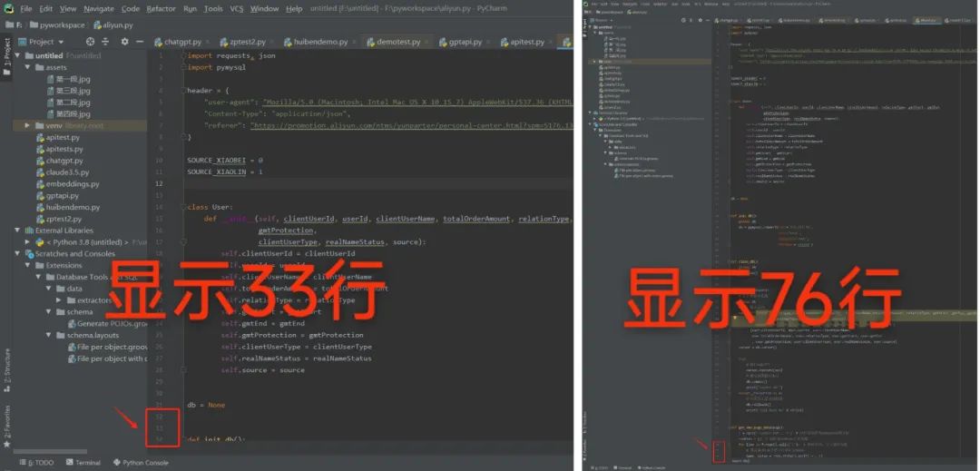The image size is (980, 471).
Task: Click the F: drive icon in left breadcrumb
Action: pyautogui.click(x=9, y=25)
